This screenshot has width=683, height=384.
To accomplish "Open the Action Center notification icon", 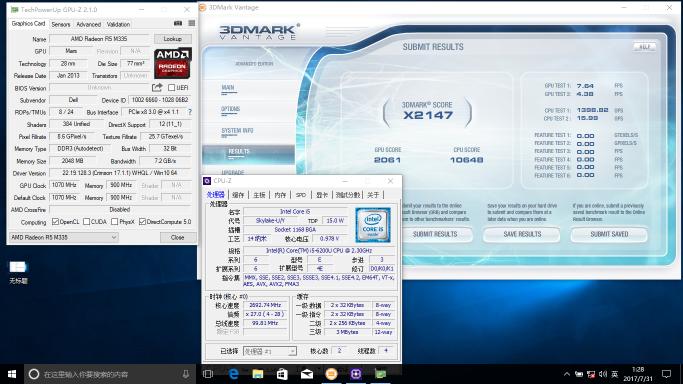I will coord(666,374).
